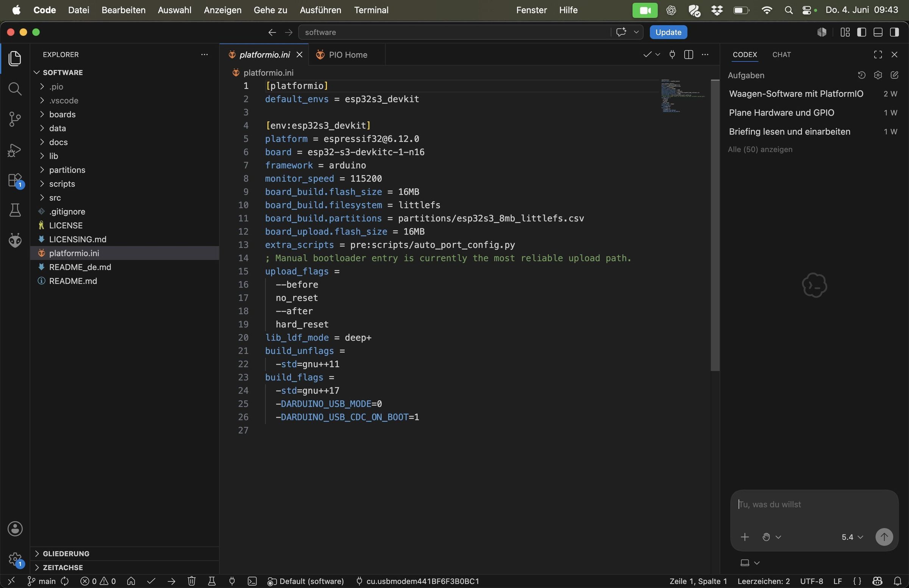This screenshot has width=909, height=588.
Task: Toggle the secondary side bar
Action: 894,33
